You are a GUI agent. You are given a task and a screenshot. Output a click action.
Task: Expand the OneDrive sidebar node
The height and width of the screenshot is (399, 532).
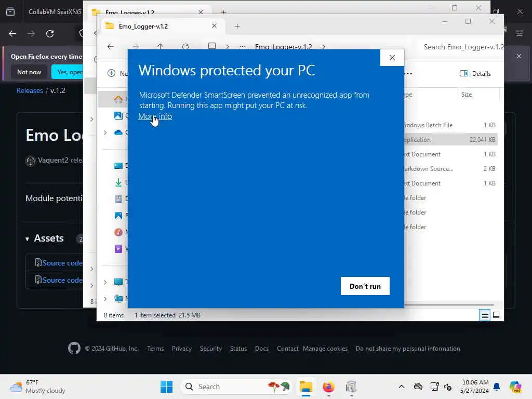click(105, 132)
